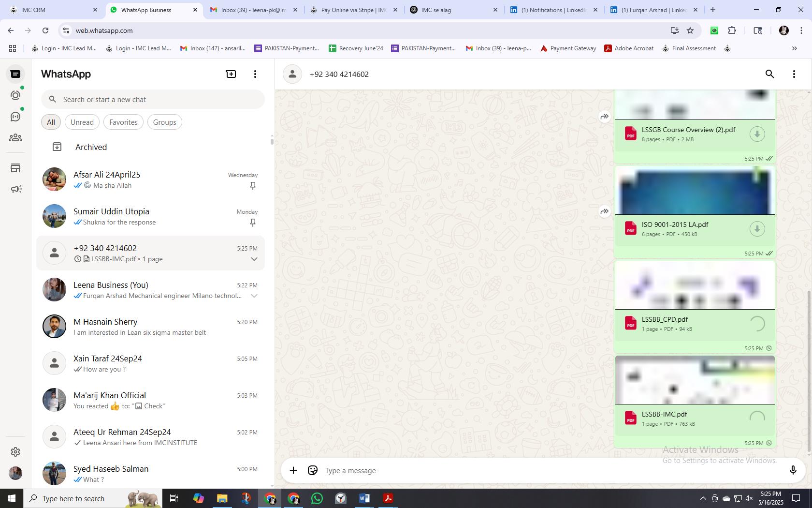Open a new browser tab
Viewport: 812px width, 508px height.
click(713, 10)
